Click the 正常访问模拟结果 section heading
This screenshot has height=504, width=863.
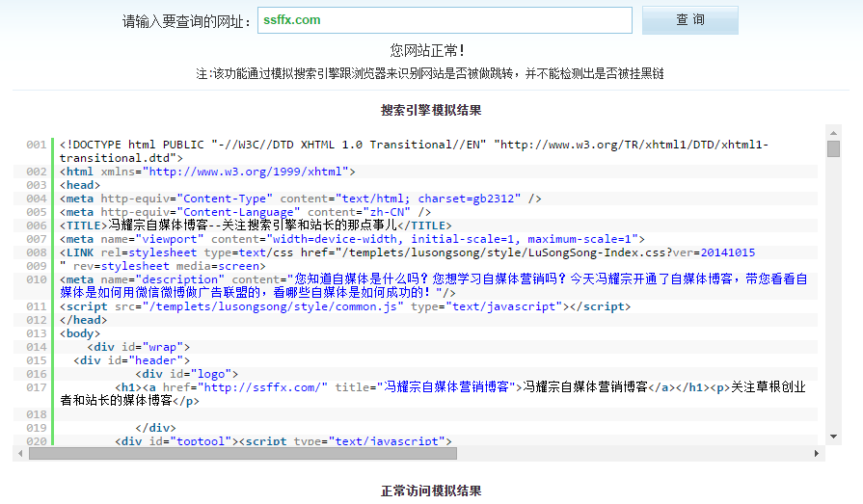point(431,491)
